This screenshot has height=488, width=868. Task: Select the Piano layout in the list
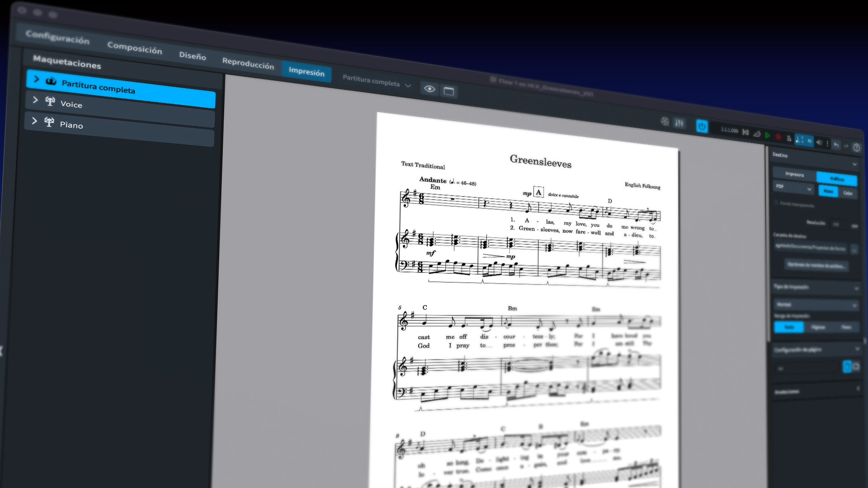pos(119,130)
